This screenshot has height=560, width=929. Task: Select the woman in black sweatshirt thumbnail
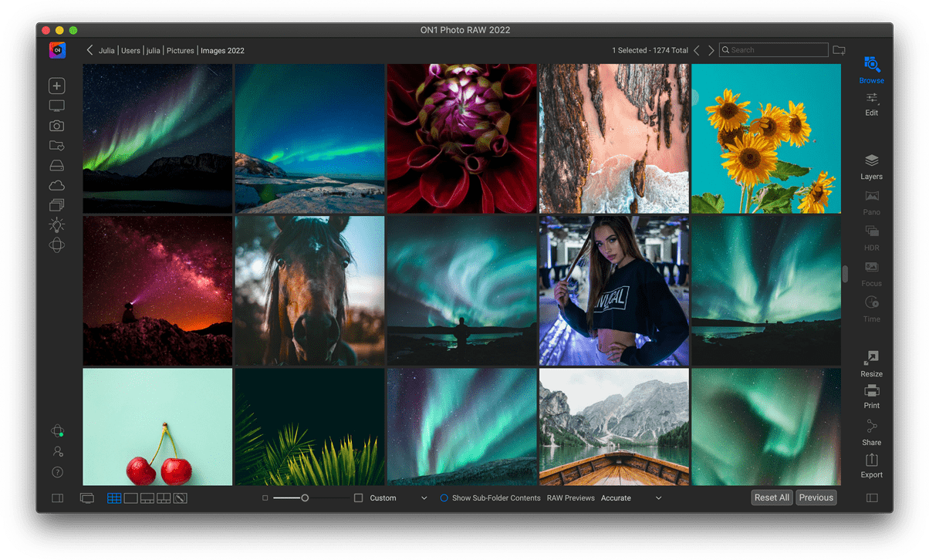coord(614,291)
